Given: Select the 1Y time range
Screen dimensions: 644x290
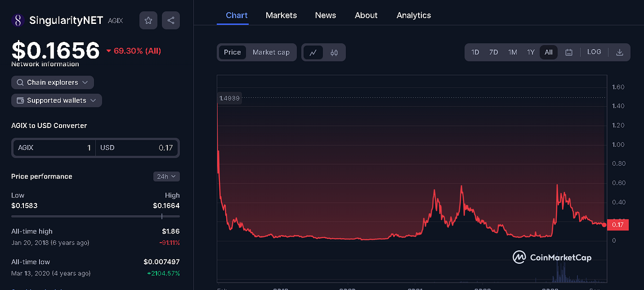Looking at the screenshot, I should (x=530, y=52).
